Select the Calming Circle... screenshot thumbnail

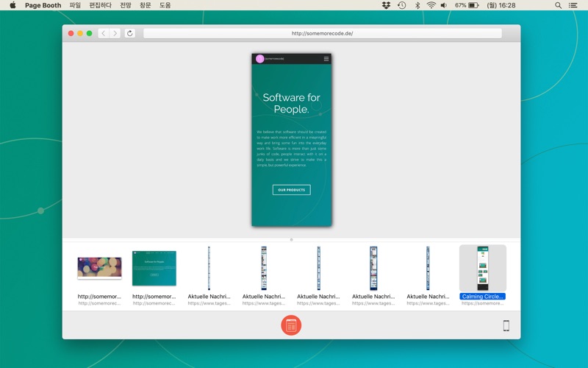coord(483,268)
